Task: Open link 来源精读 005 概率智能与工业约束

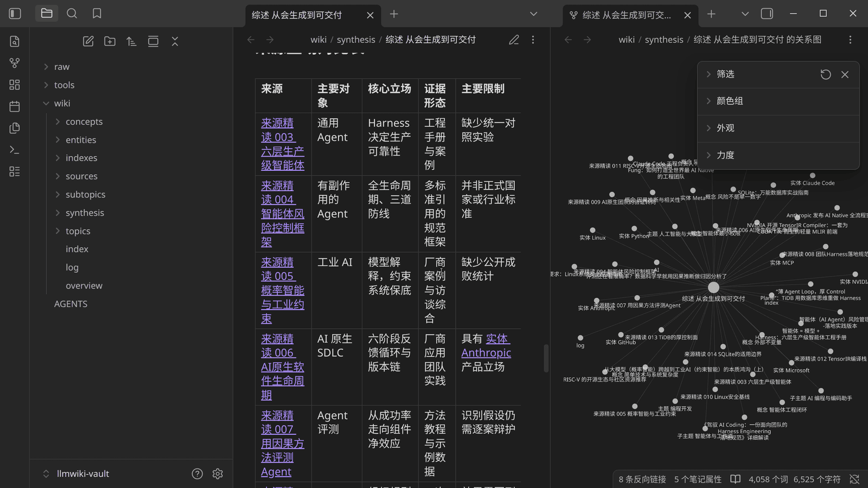Action: (283, 290)
